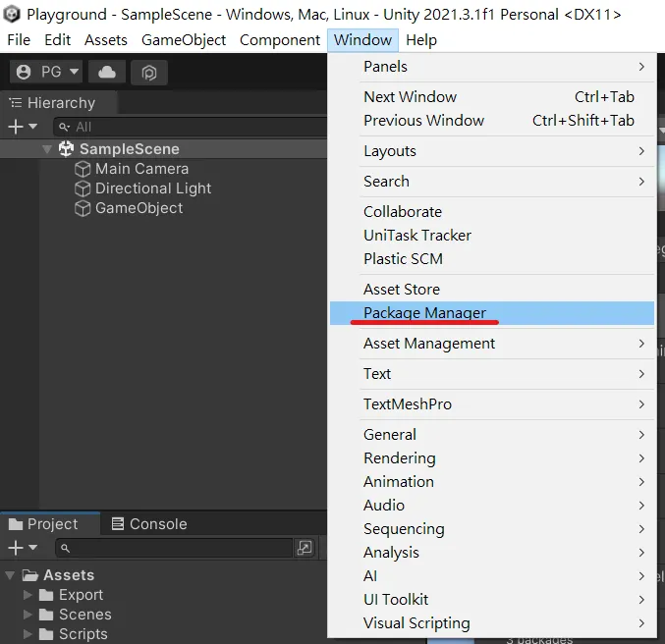665x644 pixels.
Task: Click the cloud services icon
Action: pyautogui.click(x=107, y=72)
